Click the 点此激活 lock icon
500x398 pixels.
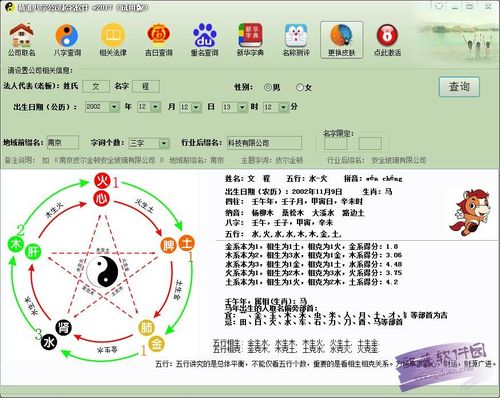pos(387,40)
